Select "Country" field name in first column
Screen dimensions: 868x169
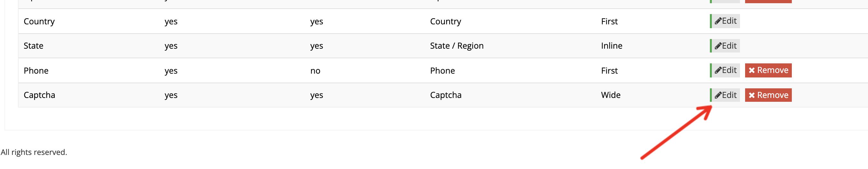39,21
